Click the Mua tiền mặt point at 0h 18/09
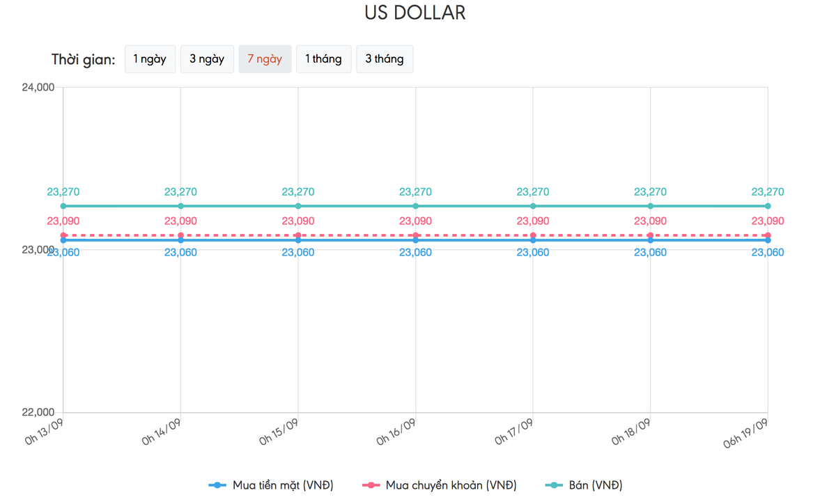Viewport: 836px width, 504px height. pos(650,240)
